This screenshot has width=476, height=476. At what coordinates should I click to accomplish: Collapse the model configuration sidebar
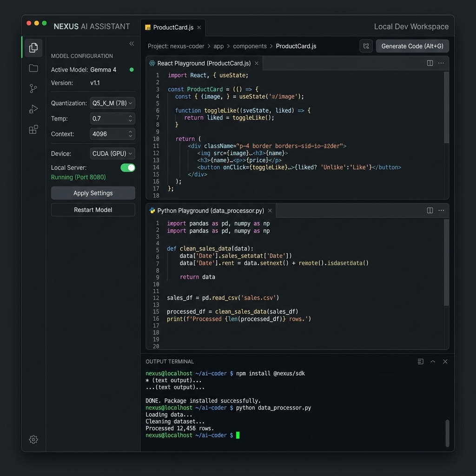[x=132, y=43]
